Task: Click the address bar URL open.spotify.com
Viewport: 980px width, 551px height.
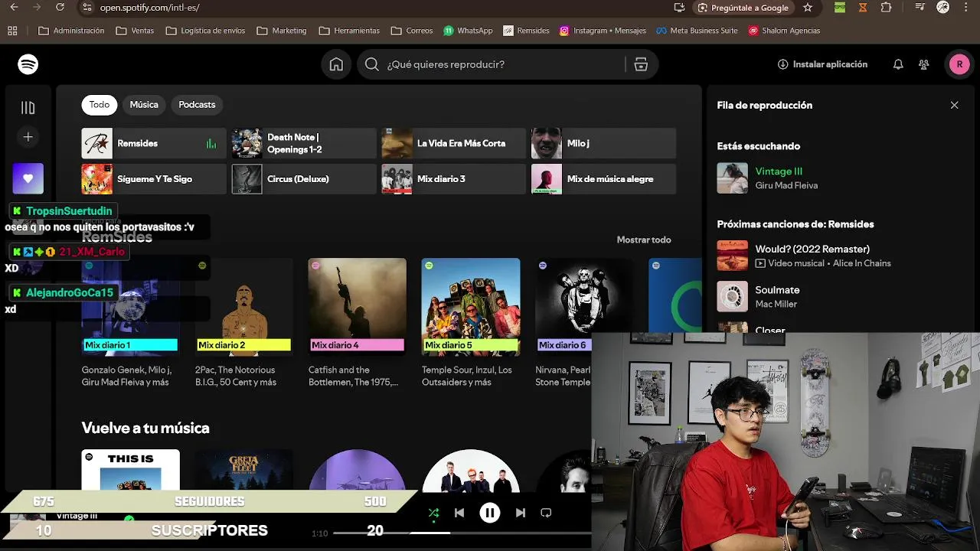Action: click(x=150, y=8)
